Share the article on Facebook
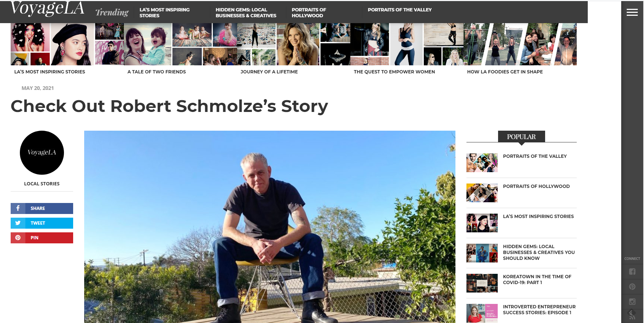 pyautogui.click(x=42, y=208)
